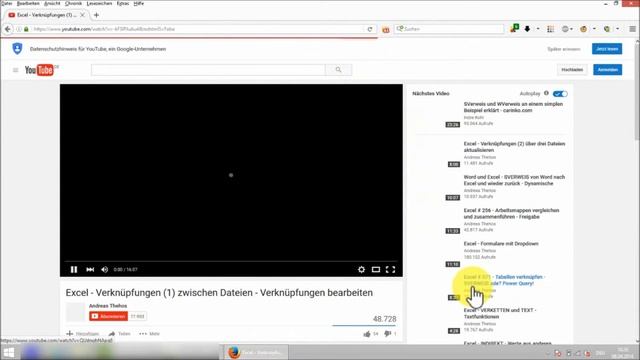The width and height of the screenshot is (640, 360).
Task: Click the YouTube search input field
Action: point(208,70)
